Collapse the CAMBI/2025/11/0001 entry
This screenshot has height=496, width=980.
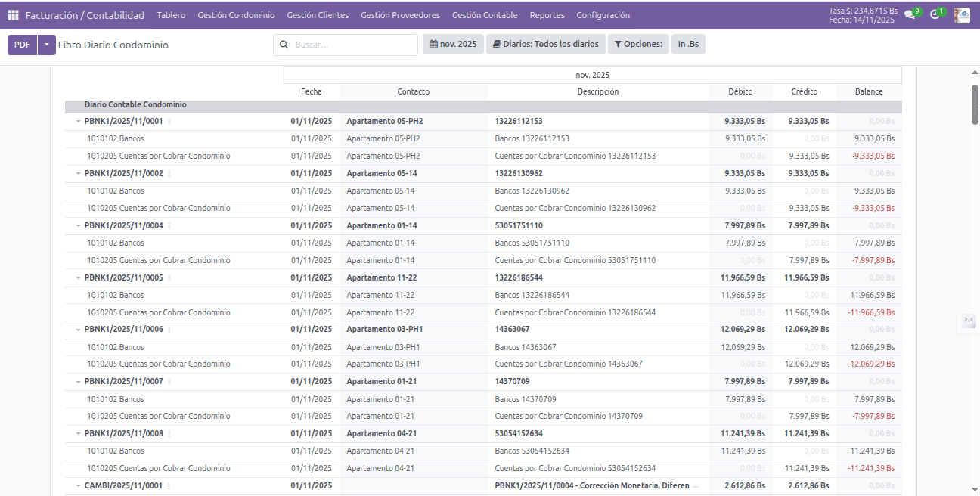coord(78,485)
